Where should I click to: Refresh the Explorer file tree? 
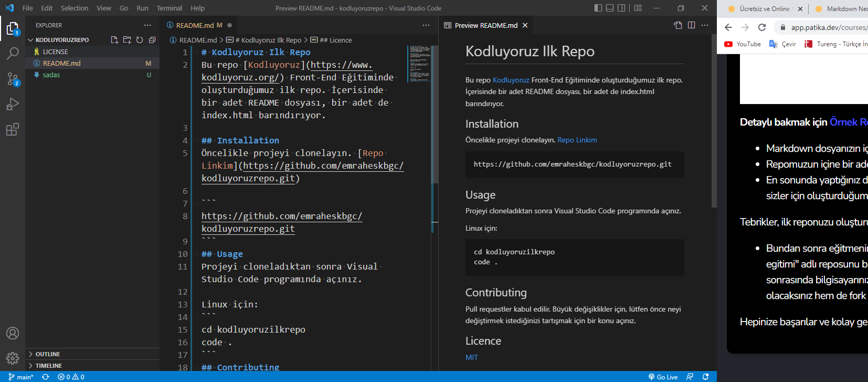140,40
